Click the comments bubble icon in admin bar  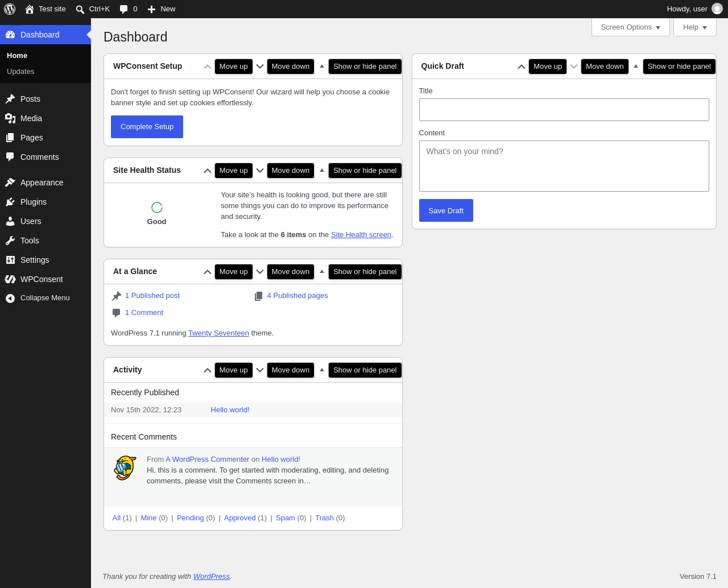point(123,9)
